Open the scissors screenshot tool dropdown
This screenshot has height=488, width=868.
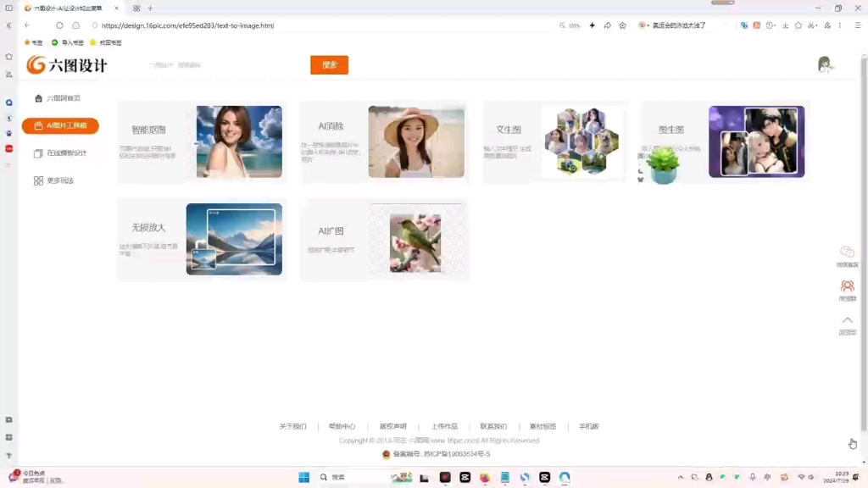click(x=813, y=25)
